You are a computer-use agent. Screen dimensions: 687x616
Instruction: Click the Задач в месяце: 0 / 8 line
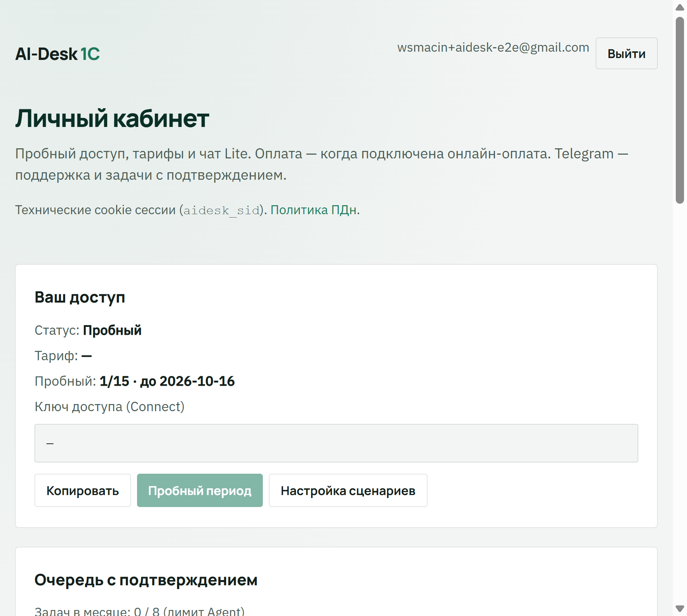(140, 611)
